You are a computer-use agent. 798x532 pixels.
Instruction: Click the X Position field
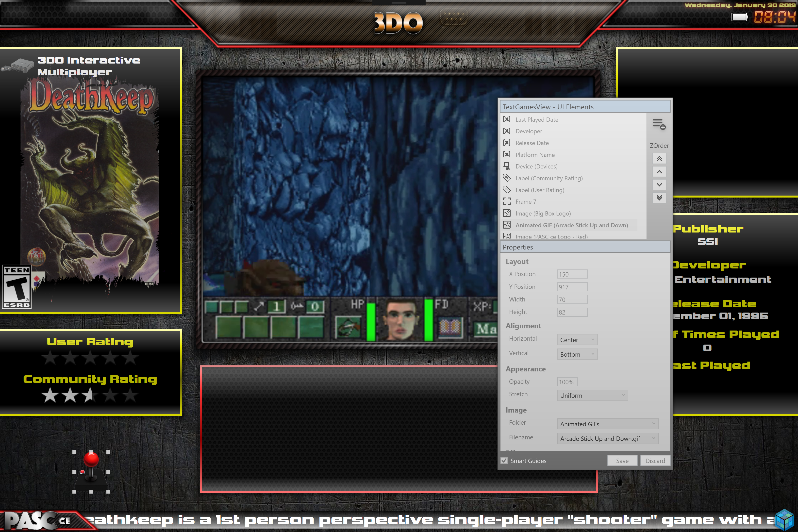coord(572,274)
